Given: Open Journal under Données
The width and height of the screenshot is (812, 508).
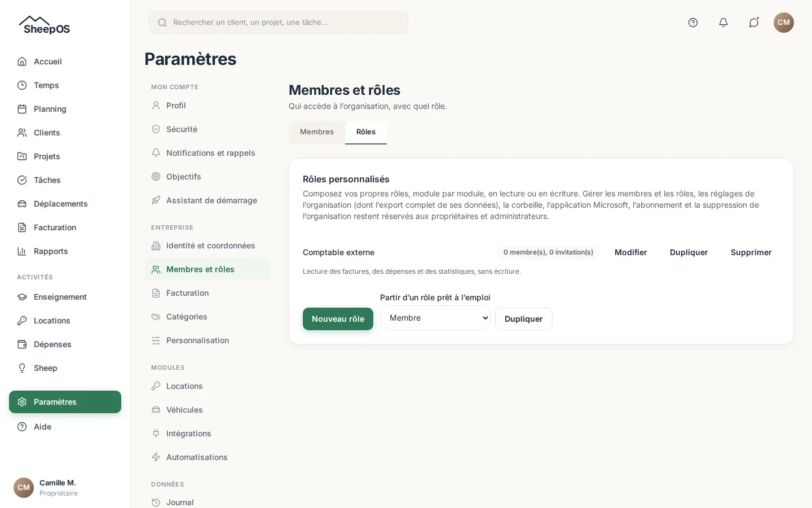Looking at the screenshot, I should (208, 502).
